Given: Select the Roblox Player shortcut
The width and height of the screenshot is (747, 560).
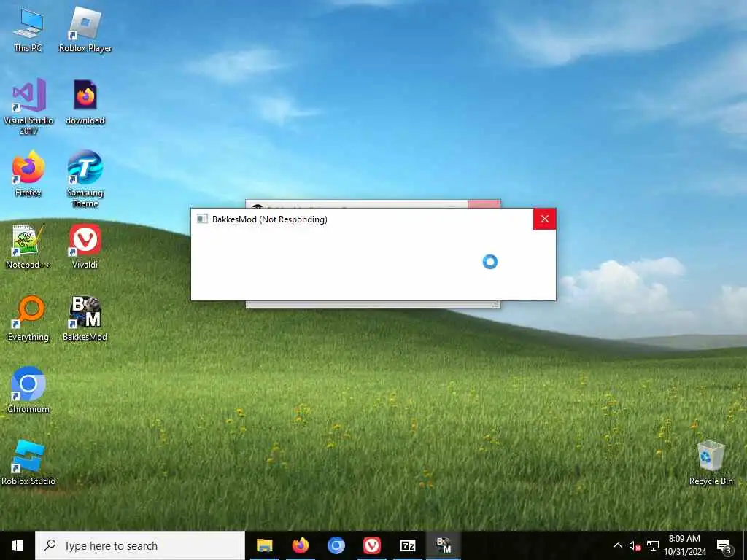Looking at the screenshot, I should (x=85, y=29).
